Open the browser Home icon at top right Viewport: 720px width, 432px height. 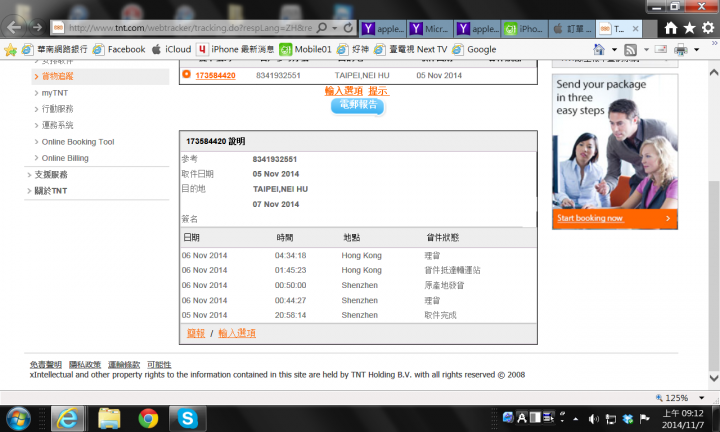pos(671,28)
